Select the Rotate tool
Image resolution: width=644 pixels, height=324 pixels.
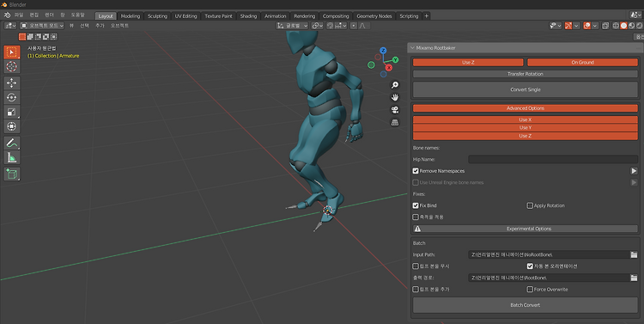[11, 97]
